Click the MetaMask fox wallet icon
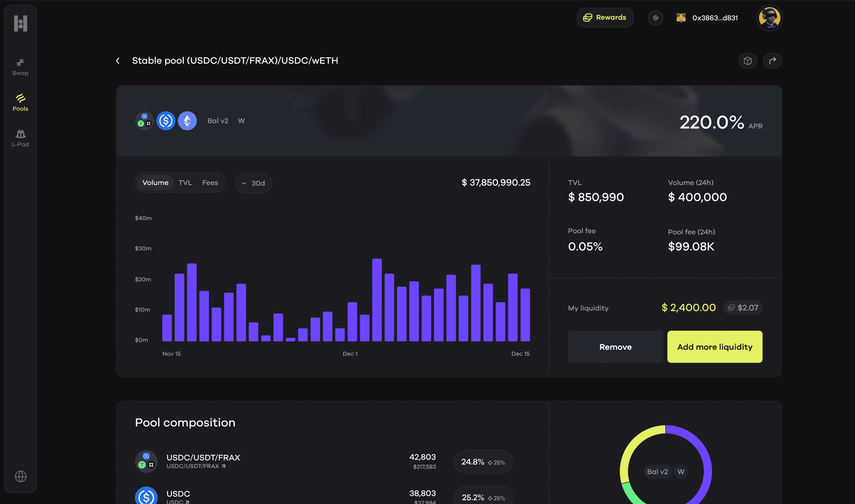 coord(681,18)
